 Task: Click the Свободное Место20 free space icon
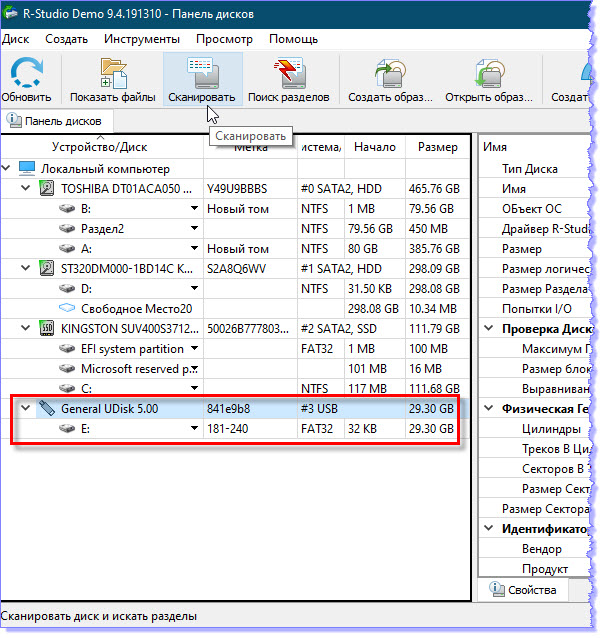(x=67, y=309)
